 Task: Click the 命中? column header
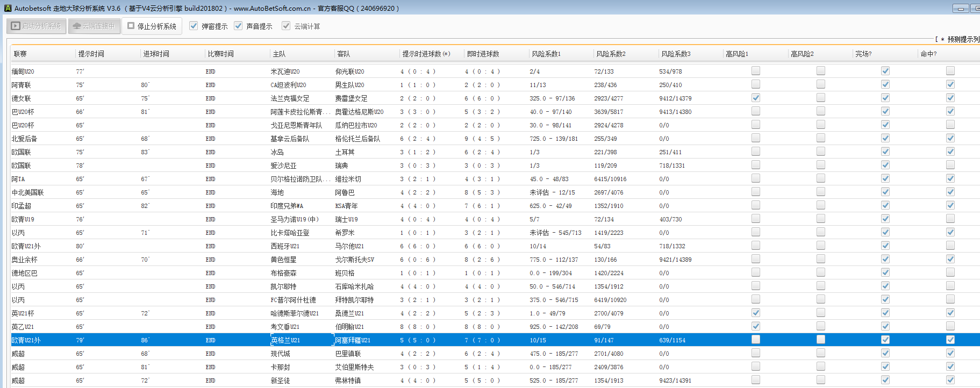point(928,54)
